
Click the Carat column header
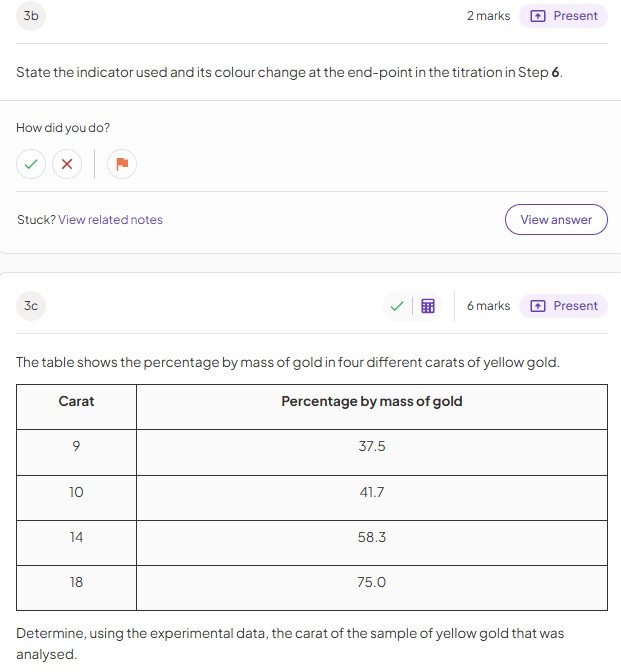(x=77, y=402)
